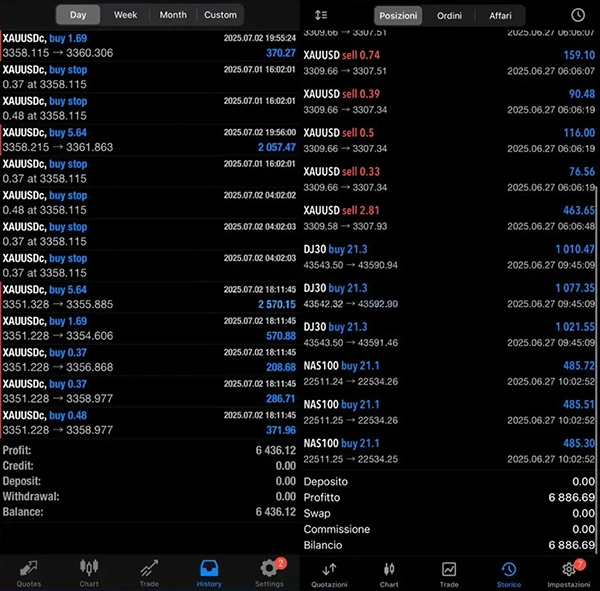The height and width of the screenshot is (591, 600).
Task: Tap the Bilancio summary row
Action: [449, 545]
